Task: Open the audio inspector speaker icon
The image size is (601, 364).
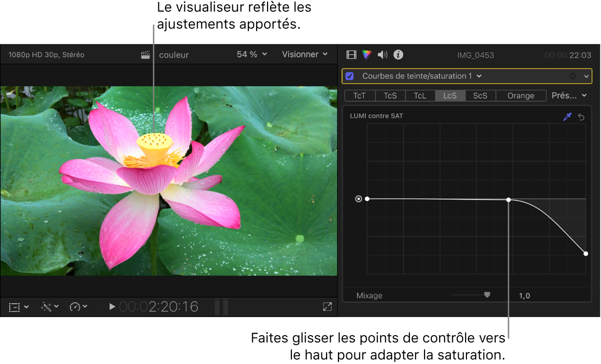Action: click(382, 55)
